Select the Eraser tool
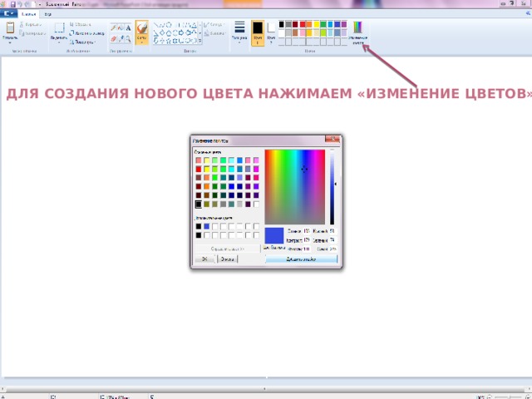Screen dimensions: 532x399 pos(114,39)
